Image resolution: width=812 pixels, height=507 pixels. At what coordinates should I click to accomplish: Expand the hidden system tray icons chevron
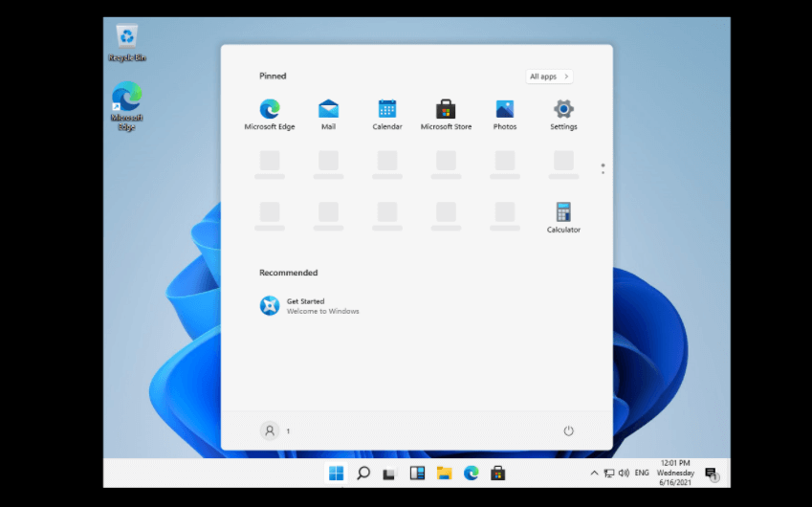click(x=594, y=473)
